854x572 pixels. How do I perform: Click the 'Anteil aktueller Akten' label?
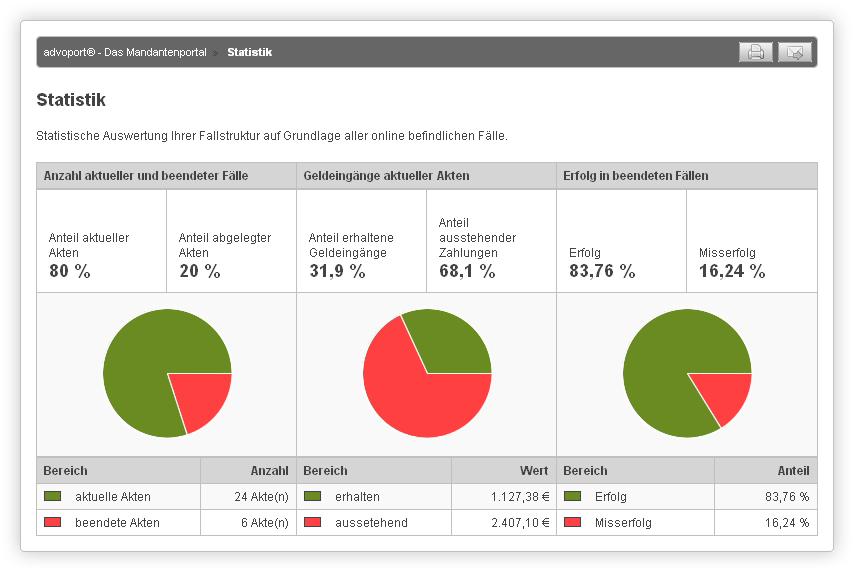pos(89,245)
